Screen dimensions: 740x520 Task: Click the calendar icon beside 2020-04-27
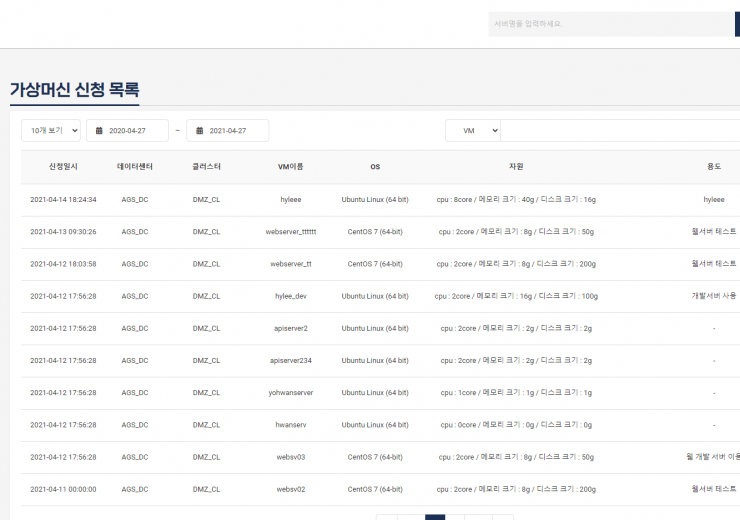pos(99,131)
